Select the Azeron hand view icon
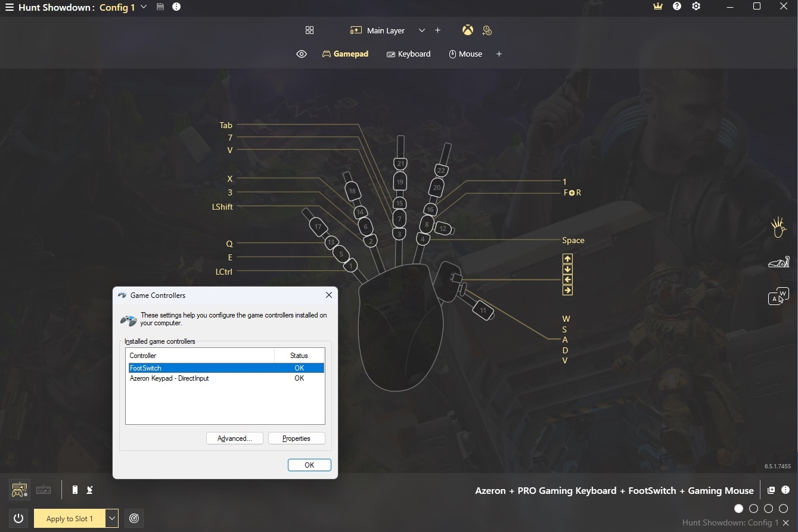 tap(778, 228)
